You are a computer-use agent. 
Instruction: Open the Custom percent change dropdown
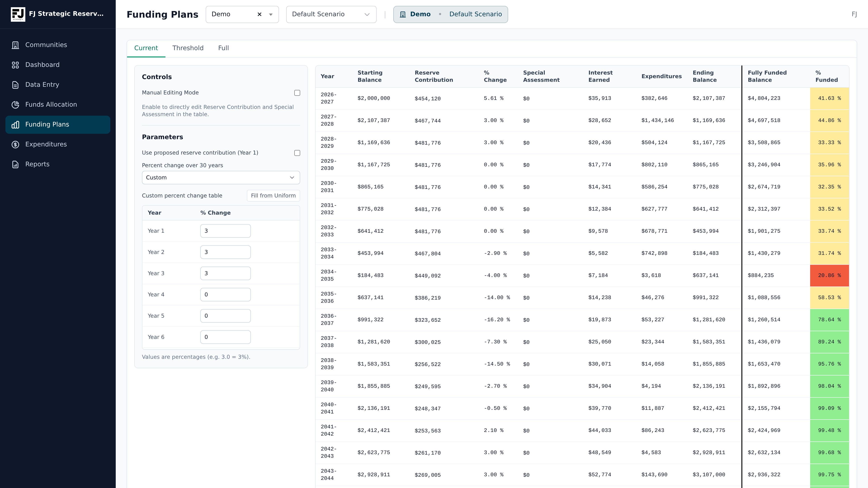(x=221, y=178)
